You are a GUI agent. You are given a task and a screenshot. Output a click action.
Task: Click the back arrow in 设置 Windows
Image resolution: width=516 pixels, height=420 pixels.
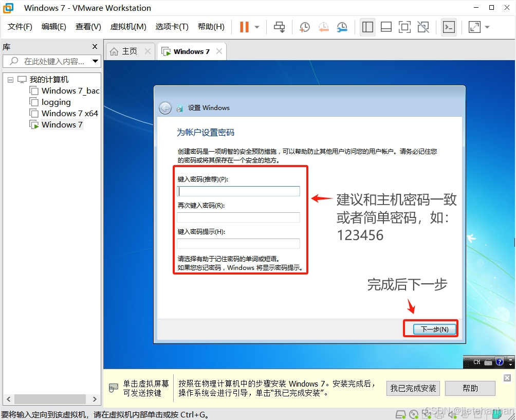165,108
